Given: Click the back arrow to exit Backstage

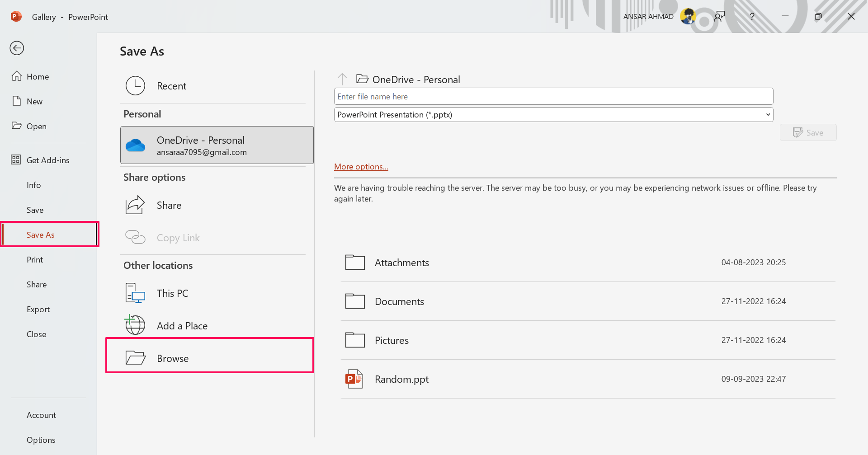Looking at the screenshot, I should 17,48.
